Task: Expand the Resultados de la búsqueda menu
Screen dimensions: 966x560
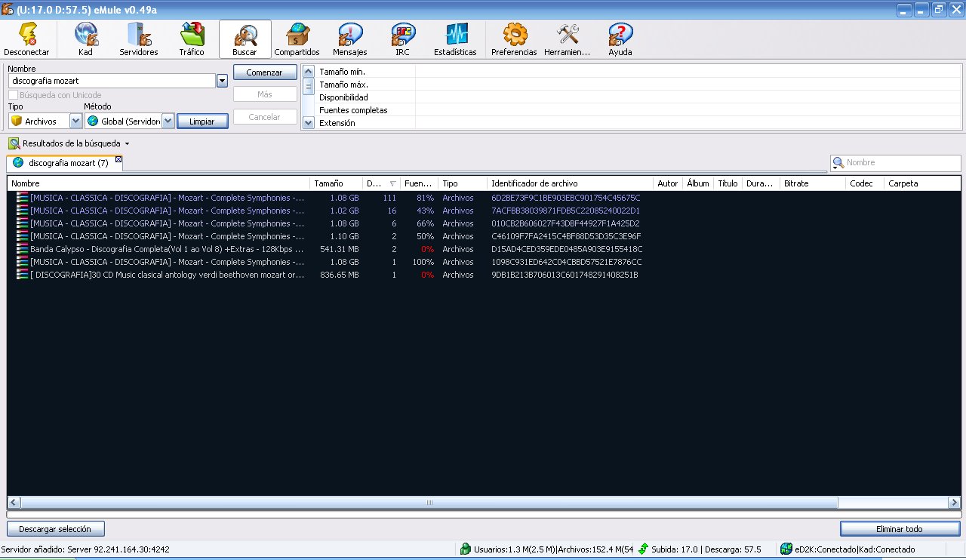Action: (x=127, y=143)
